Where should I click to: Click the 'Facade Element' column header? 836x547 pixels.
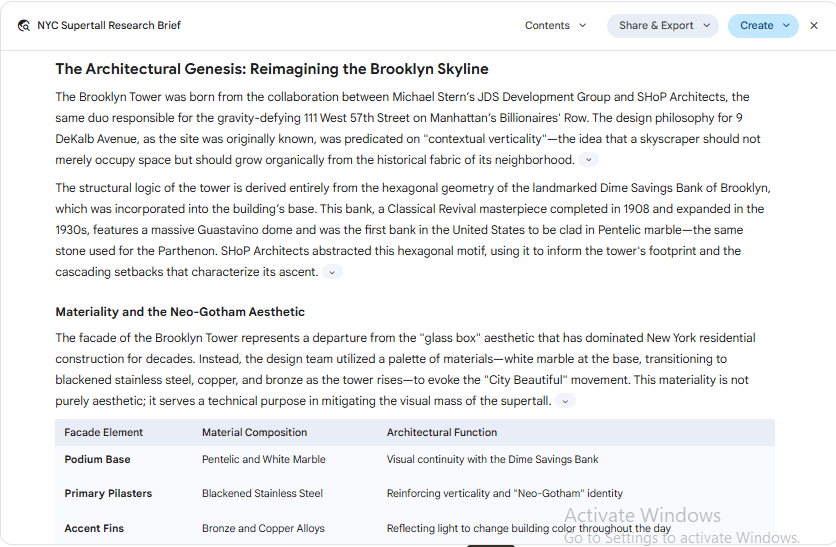(103, 432)
